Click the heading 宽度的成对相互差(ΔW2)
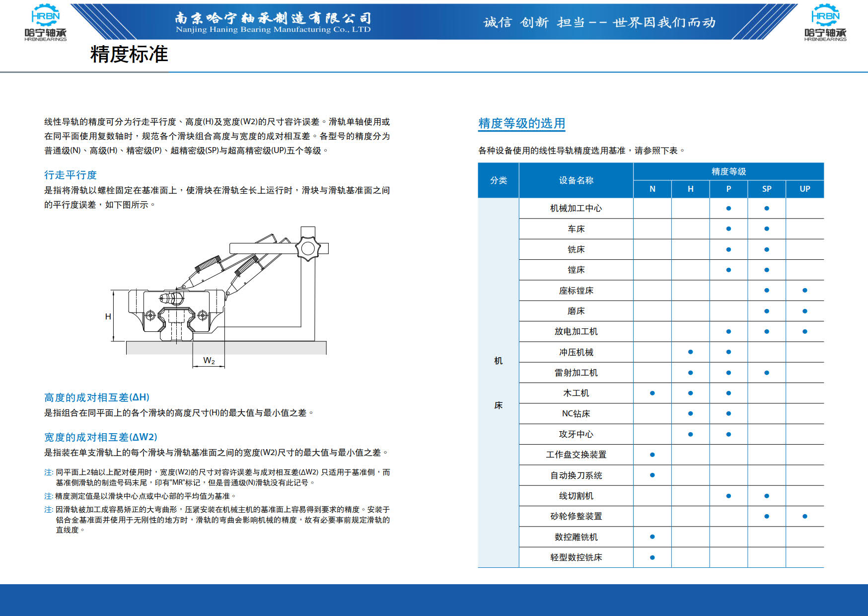The height and width of the screenshot is (616, 868). 101,437
